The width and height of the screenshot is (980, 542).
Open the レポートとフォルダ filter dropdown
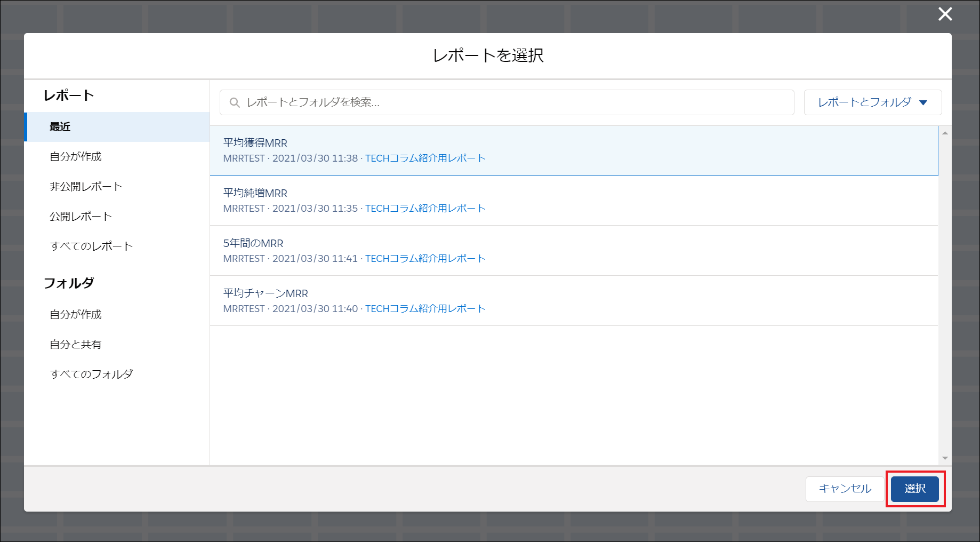point(872,102)
